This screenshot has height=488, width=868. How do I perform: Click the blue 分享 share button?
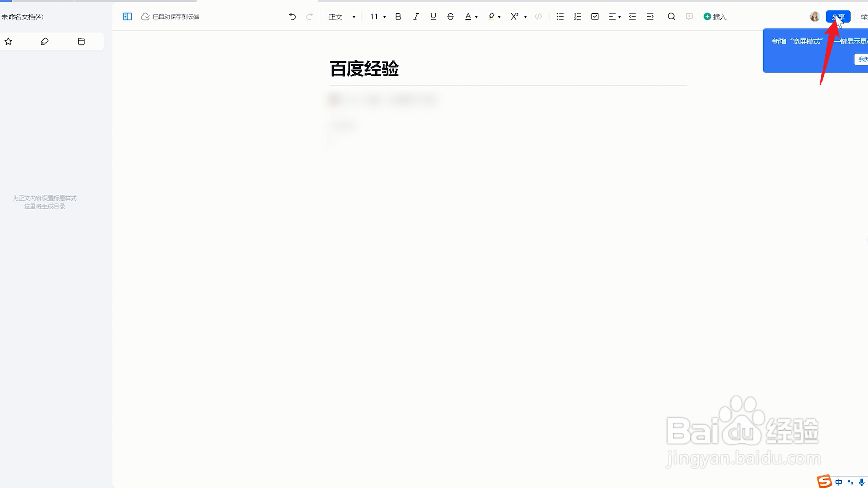point(838,17)
